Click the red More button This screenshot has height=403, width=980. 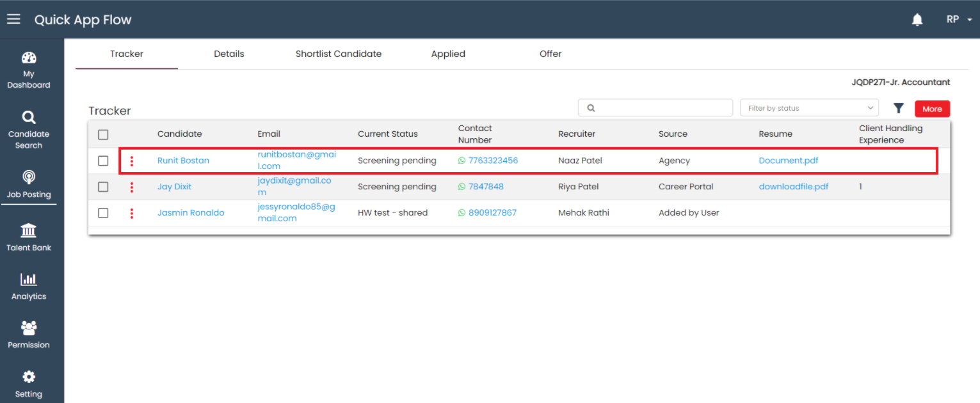point(932,109)
